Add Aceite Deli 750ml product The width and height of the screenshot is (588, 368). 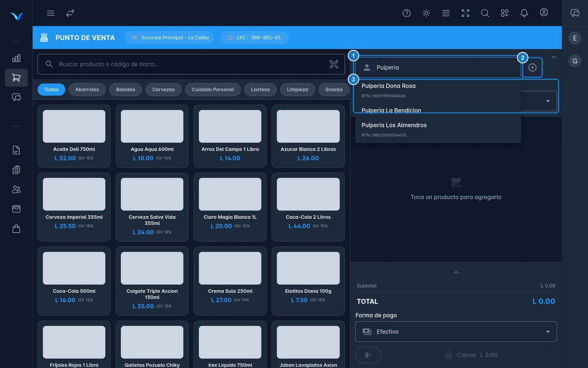[x=74, y=136]
